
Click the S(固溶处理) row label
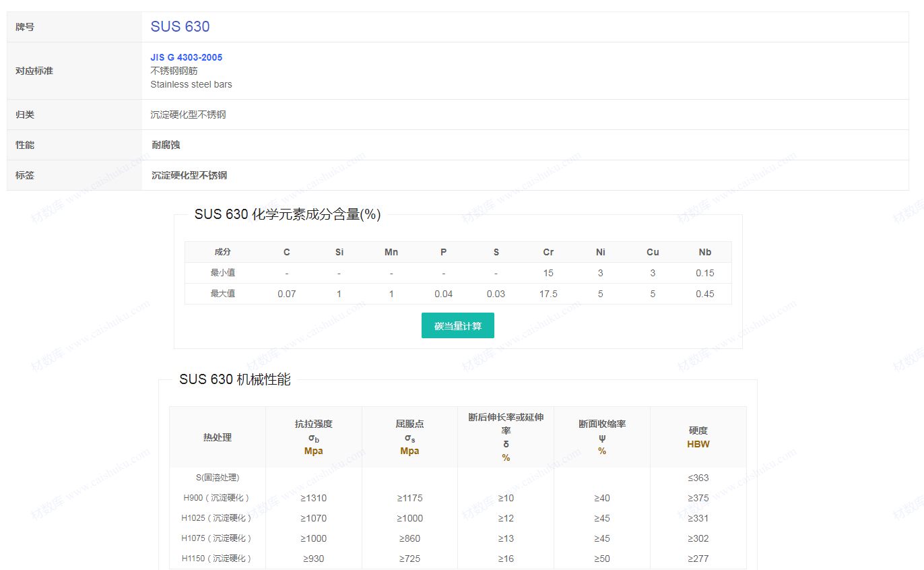pos(217,478)
